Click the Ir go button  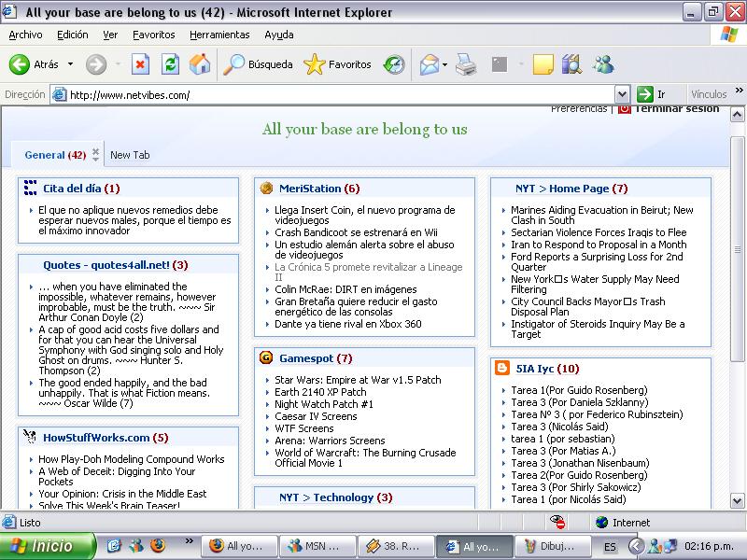(651, 94)
